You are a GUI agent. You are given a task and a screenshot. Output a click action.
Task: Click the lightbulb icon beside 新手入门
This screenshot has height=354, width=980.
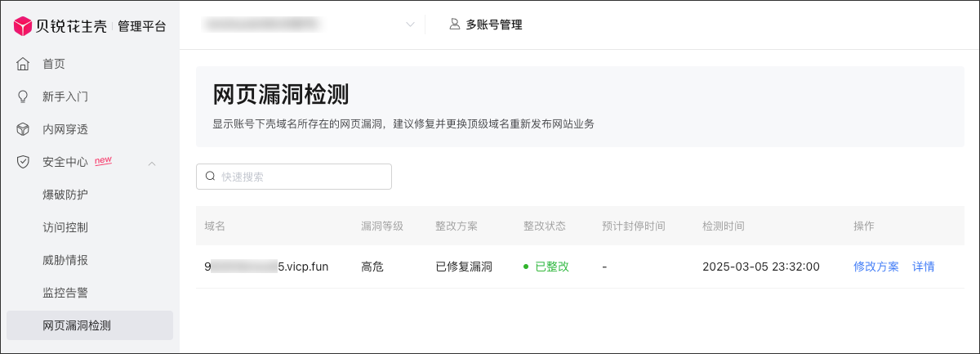(23, 96)
